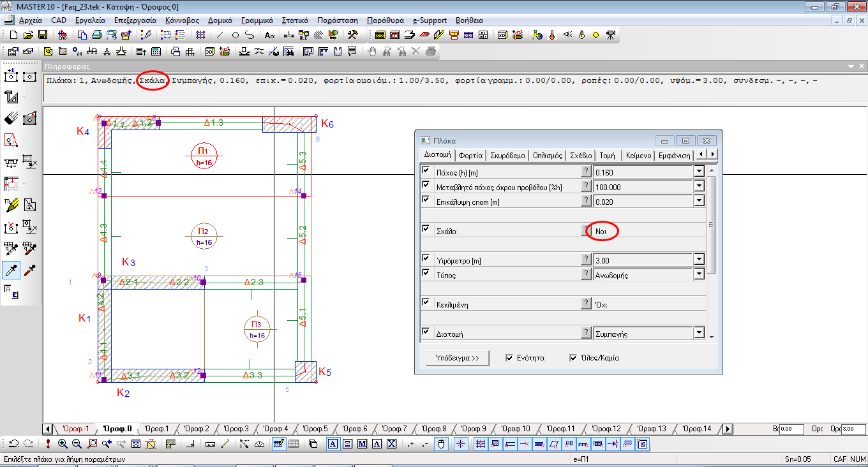This screenshot has width=868, height=467.
Task: Select the eraser tool in left toolbar
Action: tap(11, 118)
